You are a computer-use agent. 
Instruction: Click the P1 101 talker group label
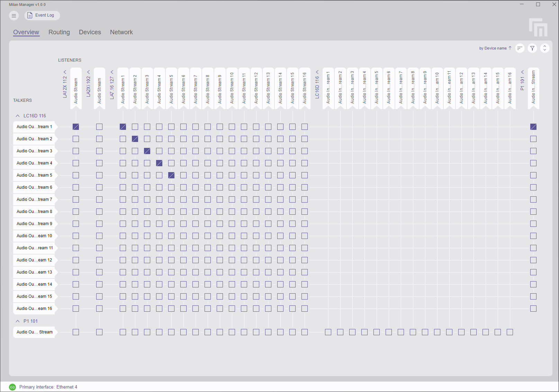(30, 321)
